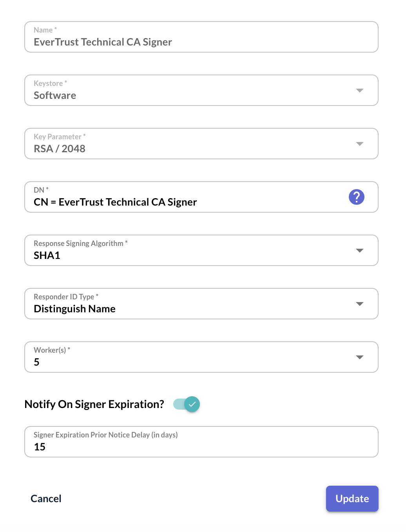
Task: Open the Response Signing Algorithm SHA1 selector
Action: pyautogui.click(x=201, y=250)
